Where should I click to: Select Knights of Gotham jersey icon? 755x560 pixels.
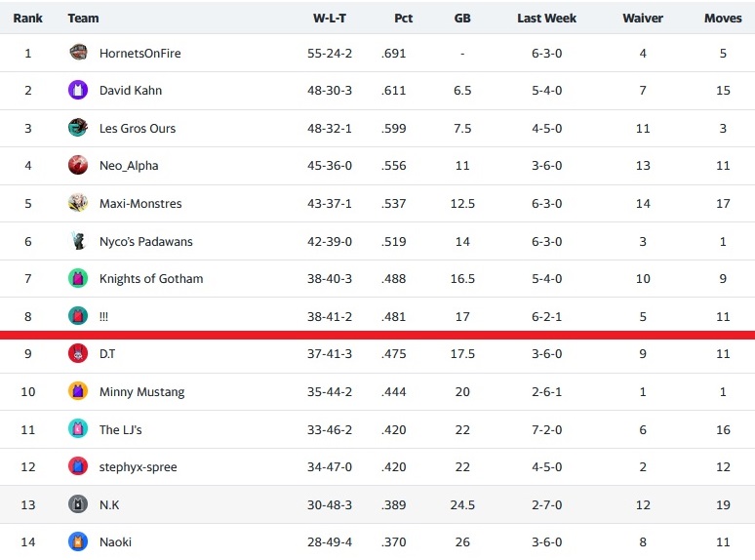click(78, 278)
